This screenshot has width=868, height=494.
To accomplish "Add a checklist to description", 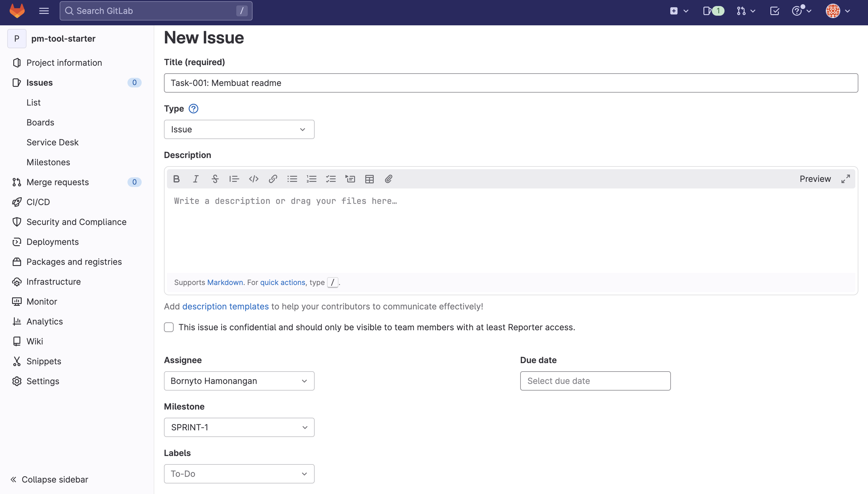I will (331, 179).
